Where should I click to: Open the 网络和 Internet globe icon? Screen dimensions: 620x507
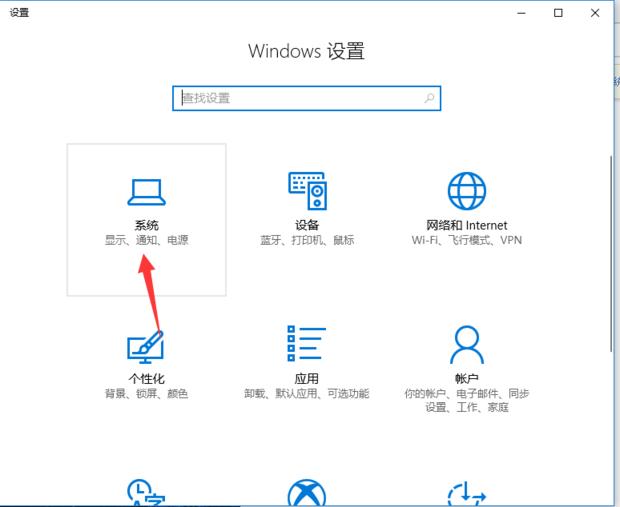tap(467, 191)
